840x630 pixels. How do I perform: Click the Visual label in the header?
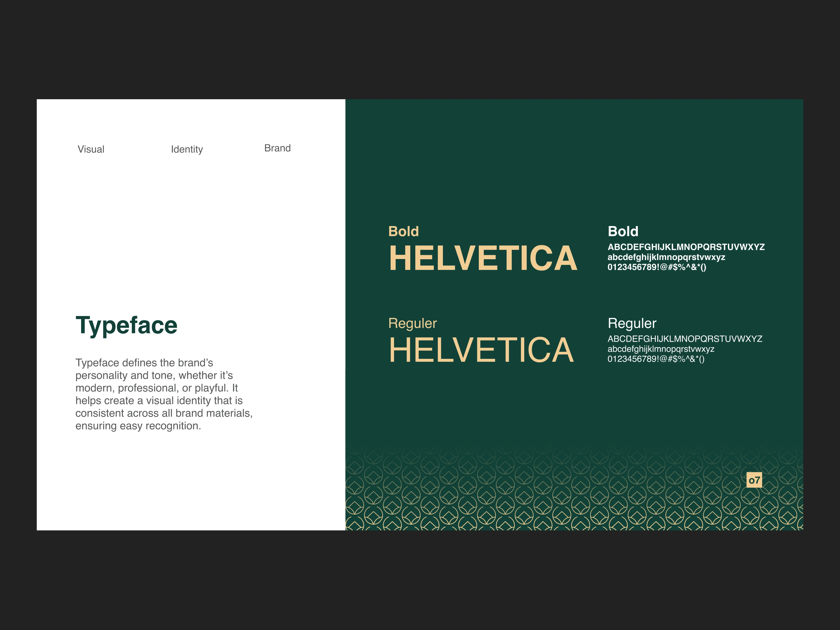91,149
